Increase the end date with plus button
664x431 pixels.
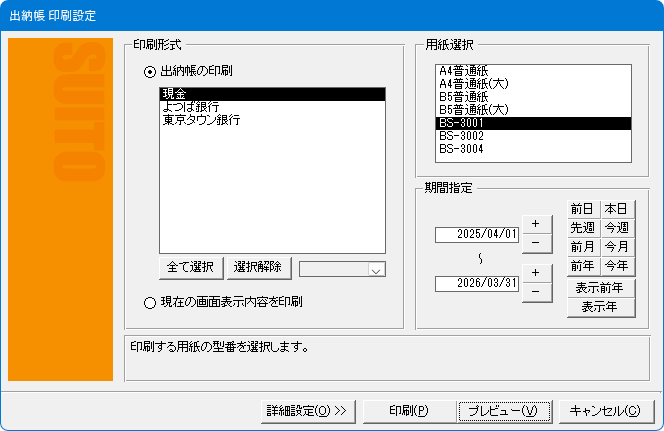[x=536, y=273]
